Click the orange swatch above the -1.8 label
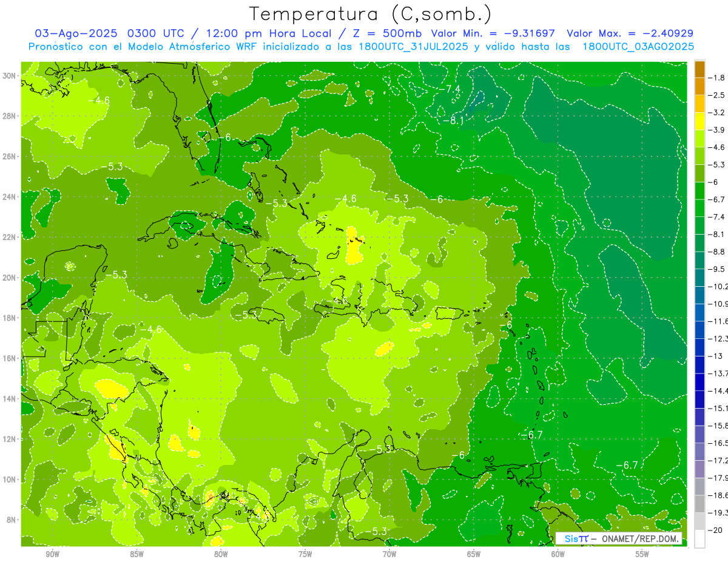The image size is (728, 562). pos(699,69)
